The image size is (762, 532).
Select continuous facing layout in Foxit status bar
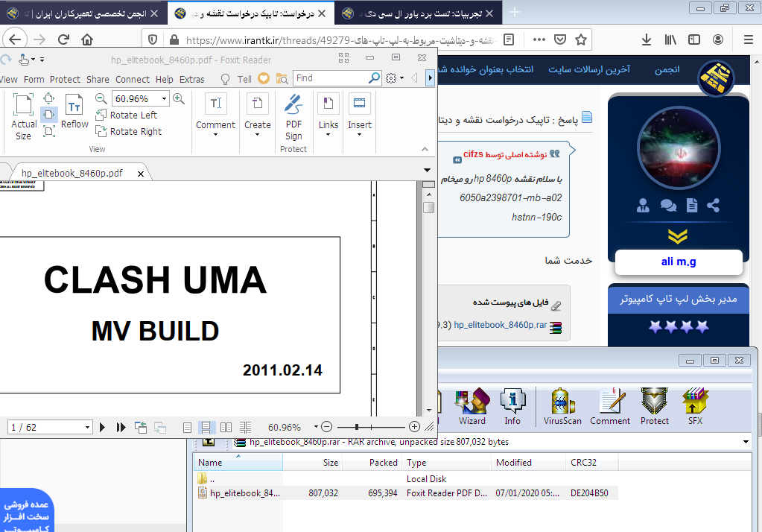[245, 428]
